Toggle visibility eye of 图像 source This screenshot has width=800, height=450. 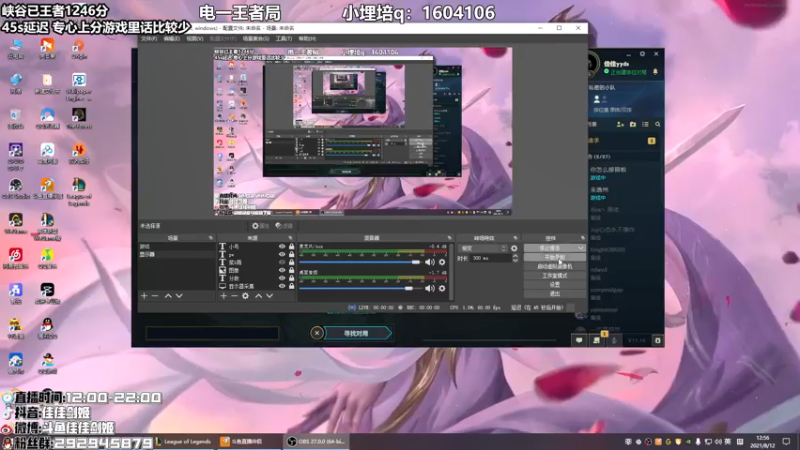coord(282,270)
